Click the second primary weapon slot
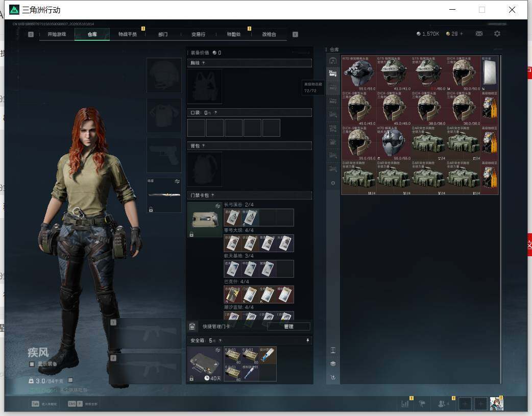 click(x=146, y=369)
